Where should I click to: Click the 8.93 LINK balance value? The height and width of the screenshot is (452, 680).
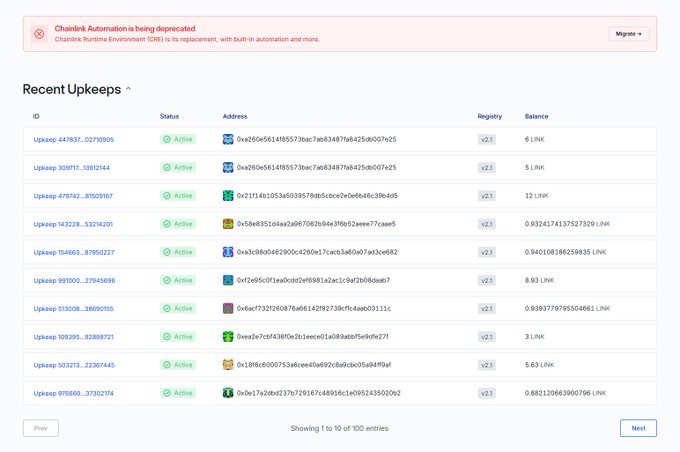[x=539, y=280]
